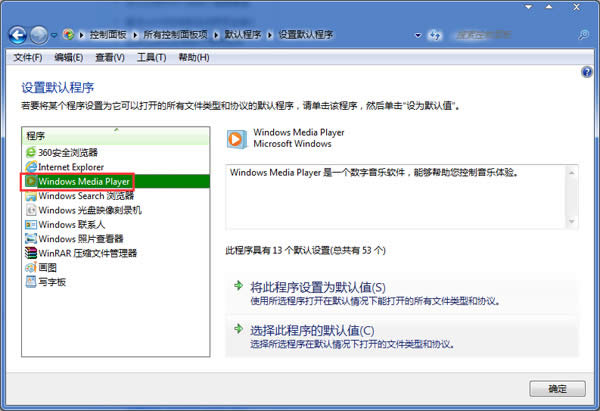Open the 文件(F) menu
The image size is (600, 411).
(x=28, y=57)
